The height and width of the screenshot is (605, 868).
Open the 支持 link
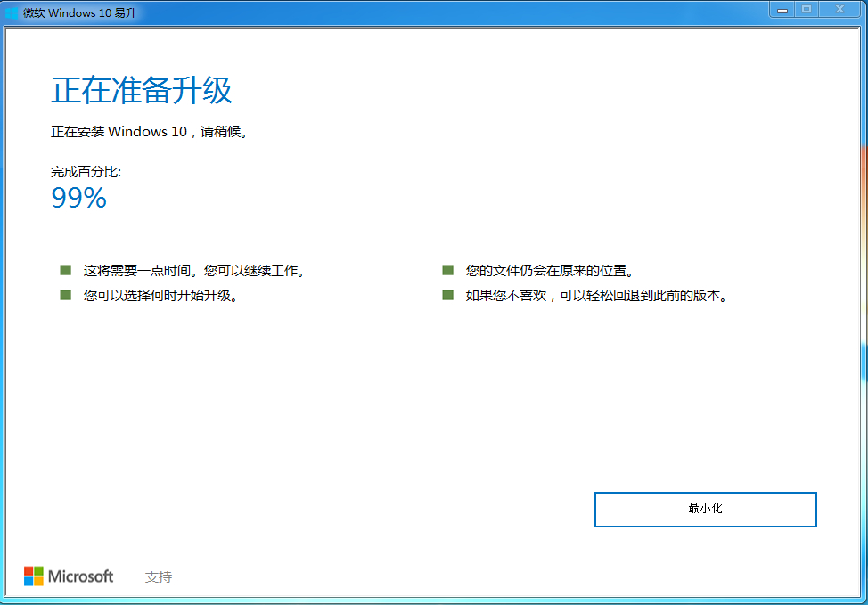(x=159, y=576)
